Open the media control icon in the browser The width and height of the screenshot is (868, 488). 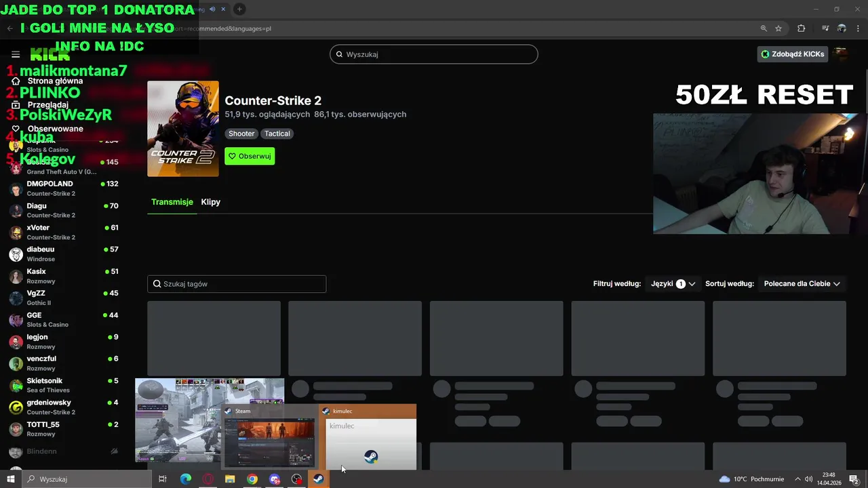[x=825, y=28]
